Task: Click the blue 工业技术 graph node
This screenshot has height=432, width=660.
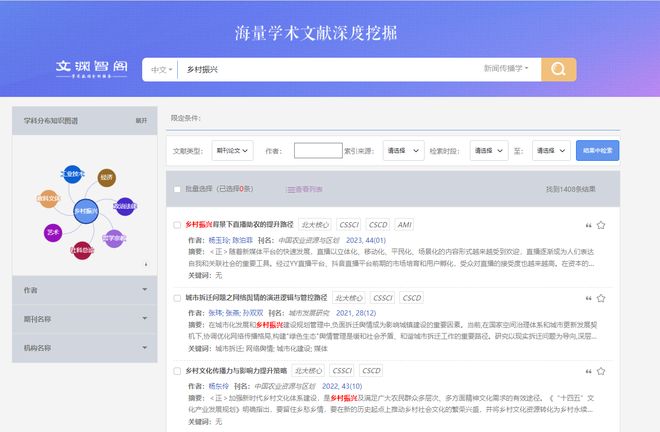Action: (72, 174)
